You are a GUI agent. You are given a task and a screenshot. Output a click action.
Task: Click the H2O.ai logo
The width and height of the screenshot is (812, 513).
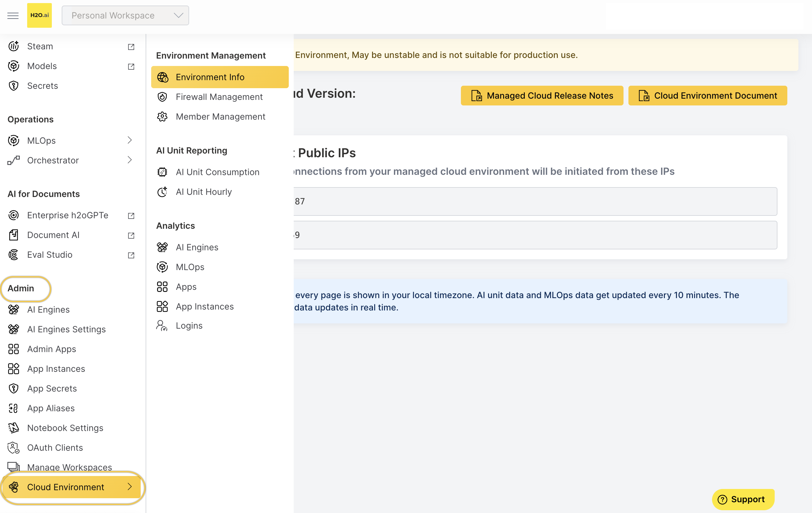click(39, 15)
